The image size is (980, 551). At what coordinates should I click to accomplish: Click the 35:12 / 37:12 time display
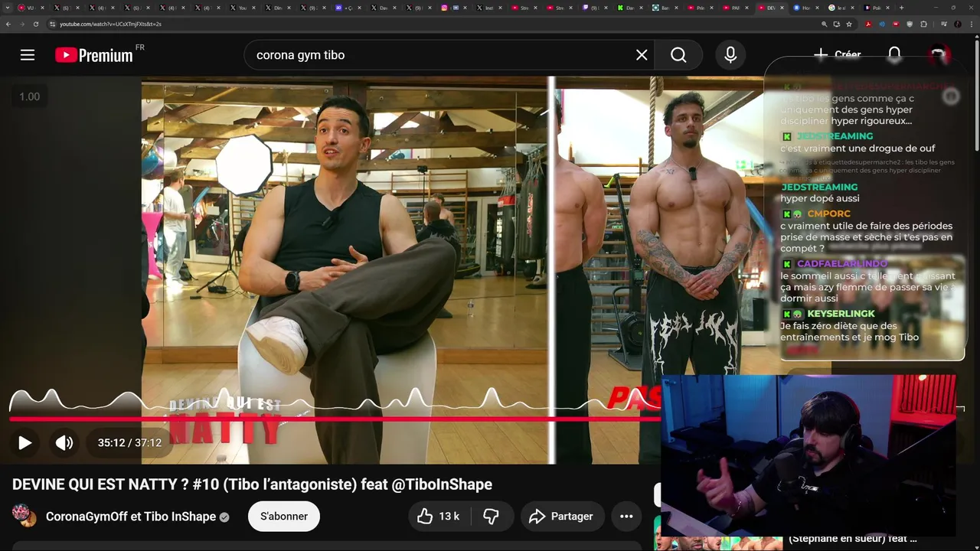(129, 442)
